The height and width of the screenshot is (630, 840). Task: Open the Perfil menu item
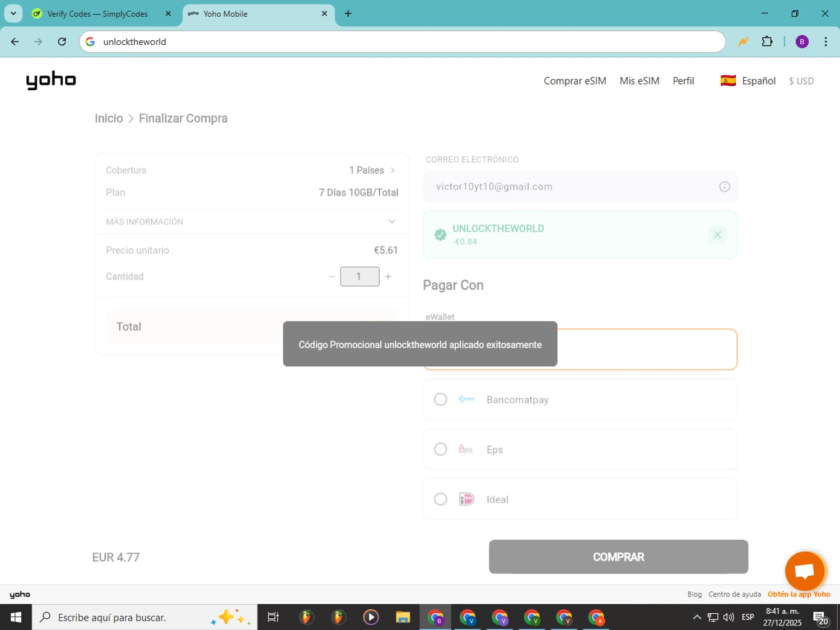pos(683,81)
